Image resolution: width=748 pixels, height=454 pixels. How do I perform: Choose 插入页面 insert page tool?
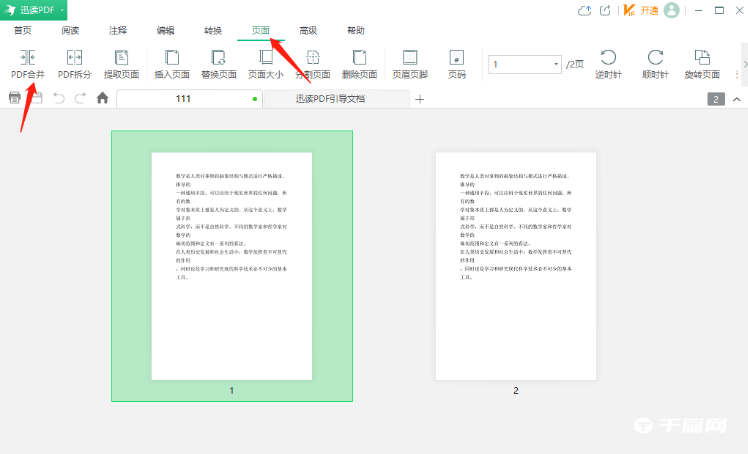point(172,64)
